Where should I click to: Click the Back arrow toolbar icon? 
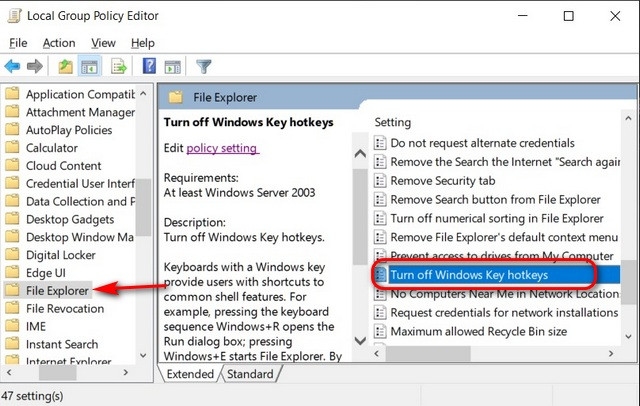point(13,66)
